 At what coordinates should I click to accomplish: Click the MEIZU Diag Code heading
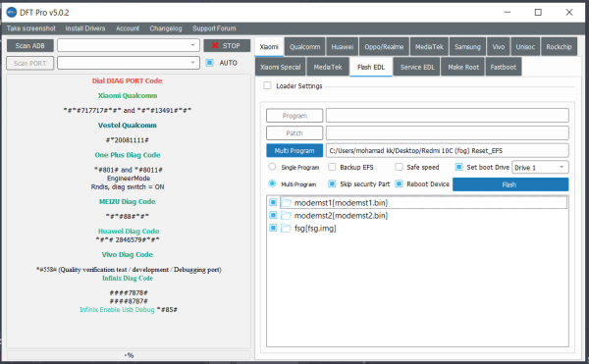(x=128, y=201)
